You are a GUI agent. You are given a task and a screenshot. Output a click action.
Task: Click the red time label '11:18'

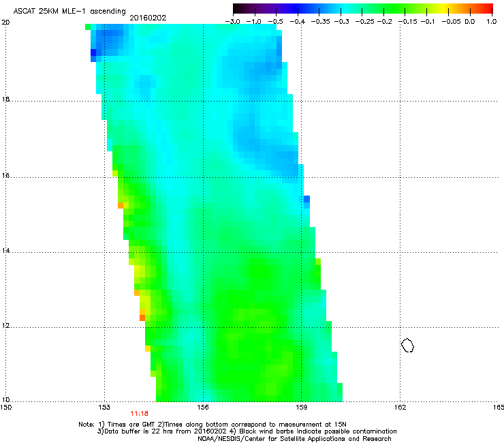(x=139, y=414)
